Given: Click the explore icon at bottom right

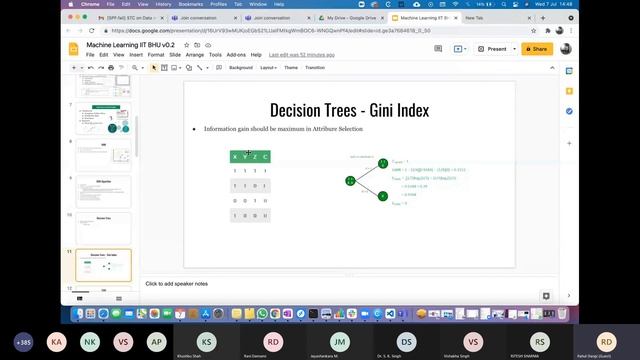Looking at the screenshot, I should click(546, 296).
